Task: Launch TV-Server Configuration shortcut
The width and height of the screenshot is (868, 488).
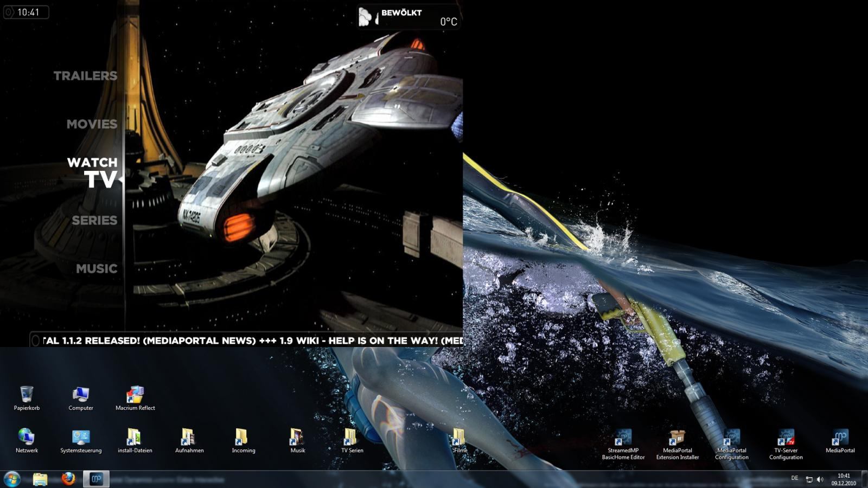Action: tap(786, 444)
